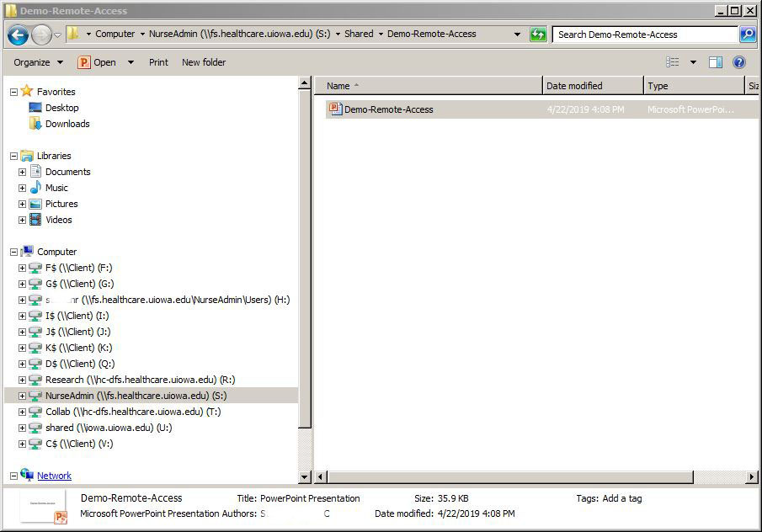Click the green refresh icon in address bar
This screenshot has height=532, width=762.
point(538,35)
